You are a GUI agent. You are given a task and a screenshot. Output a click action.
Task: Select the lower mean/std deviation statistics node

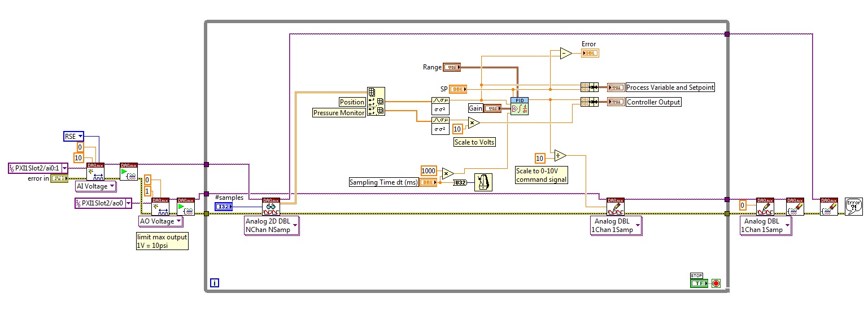[440, 125]
